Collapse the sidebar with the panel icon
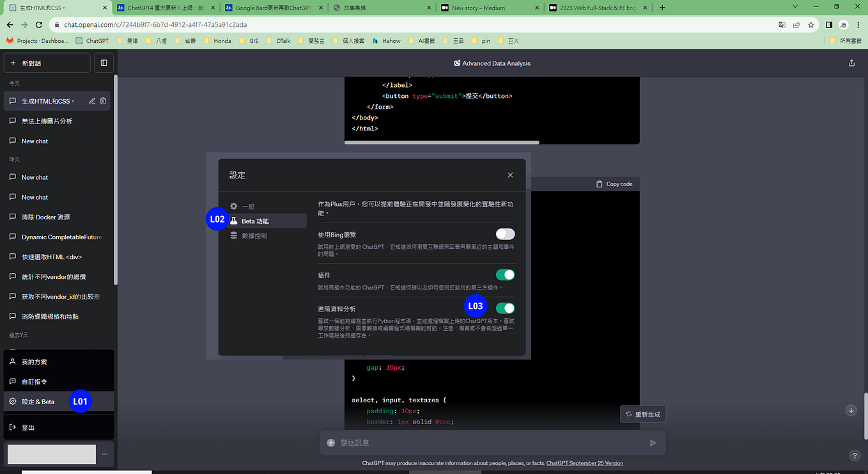This screenshot has width=868, height=474. point(104,63)
